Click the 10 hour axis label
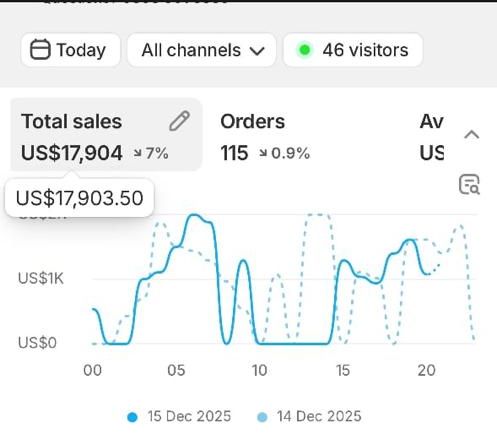The image size is (497, 440). [259, 370]
